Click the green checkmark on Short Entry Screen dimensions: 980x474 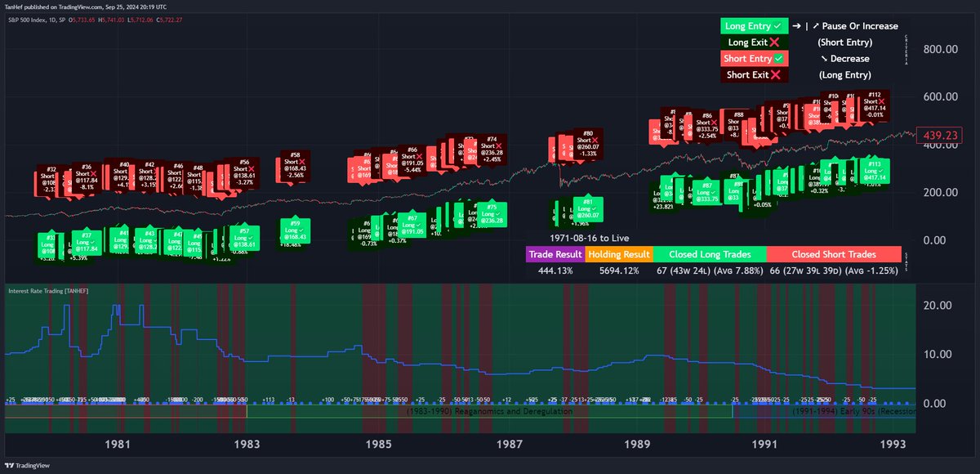tap(777, 58)
